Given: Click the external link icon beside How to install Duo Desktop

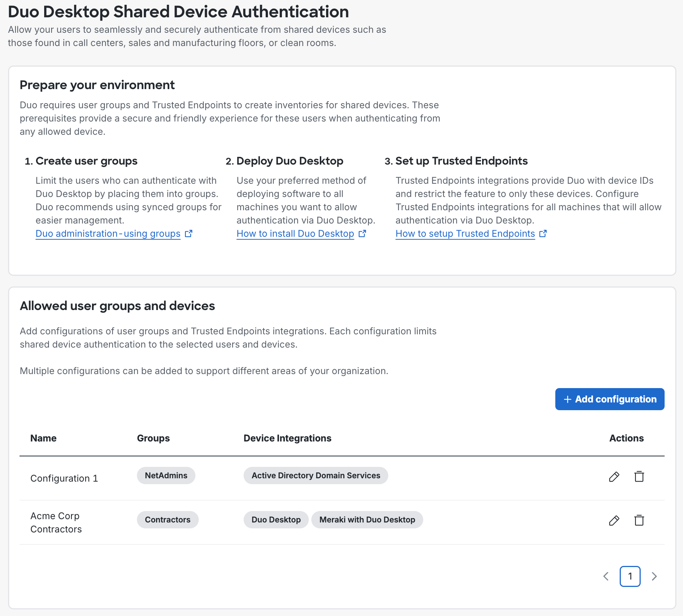Looking at the screenshot, I should click(362, 233).
